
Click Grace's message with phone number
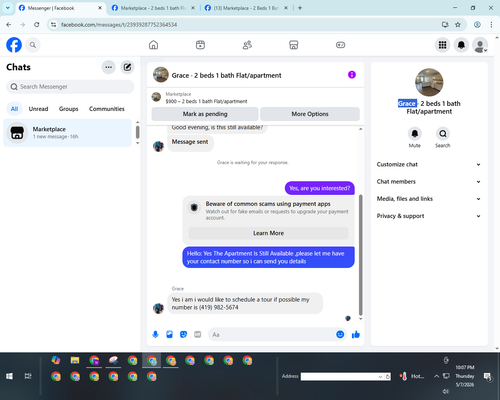(245, 303)
